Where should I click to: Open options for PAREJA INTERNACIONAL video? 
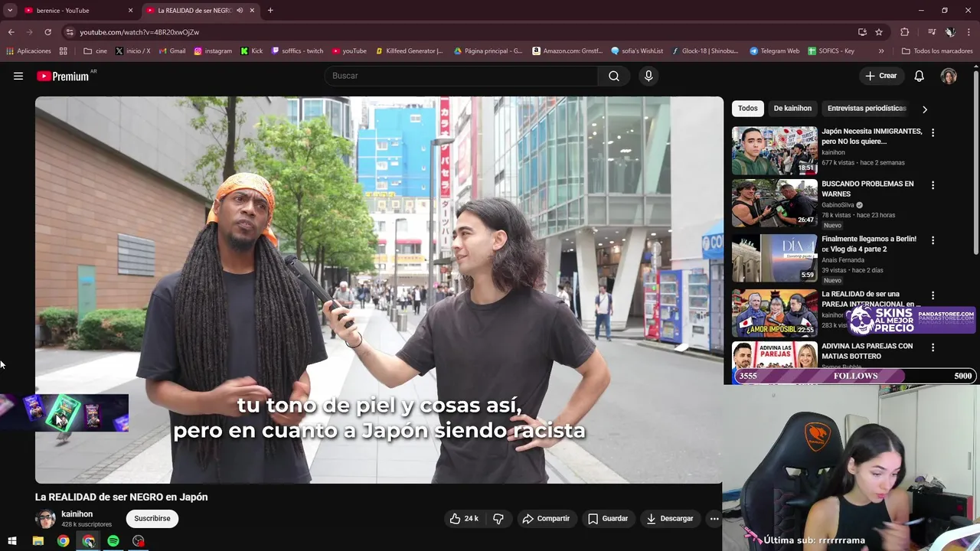933,295
